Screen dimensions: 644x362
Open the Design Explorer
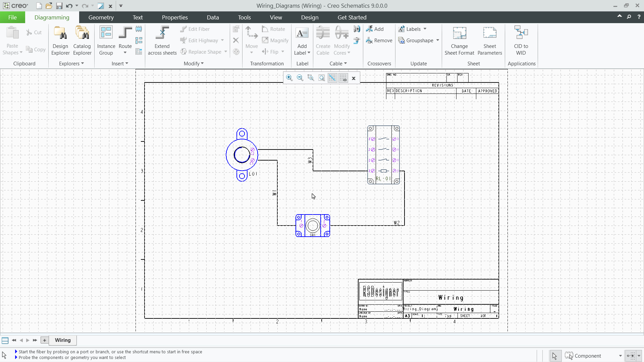(60, 41)
